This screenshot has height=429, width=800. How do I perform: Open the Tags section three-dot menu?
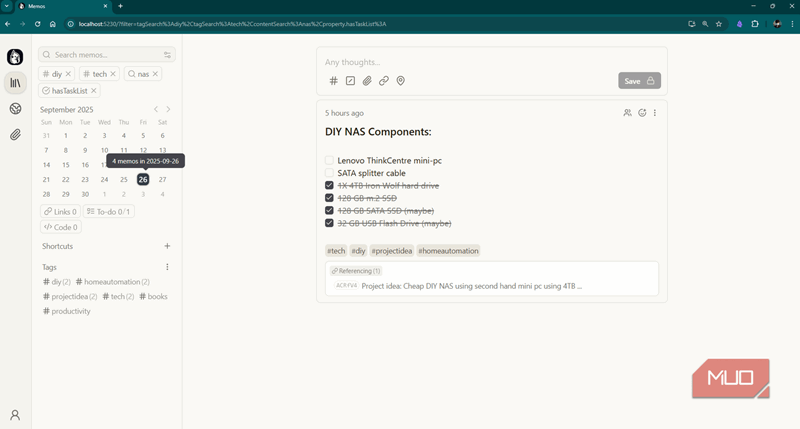click(167, 267)
